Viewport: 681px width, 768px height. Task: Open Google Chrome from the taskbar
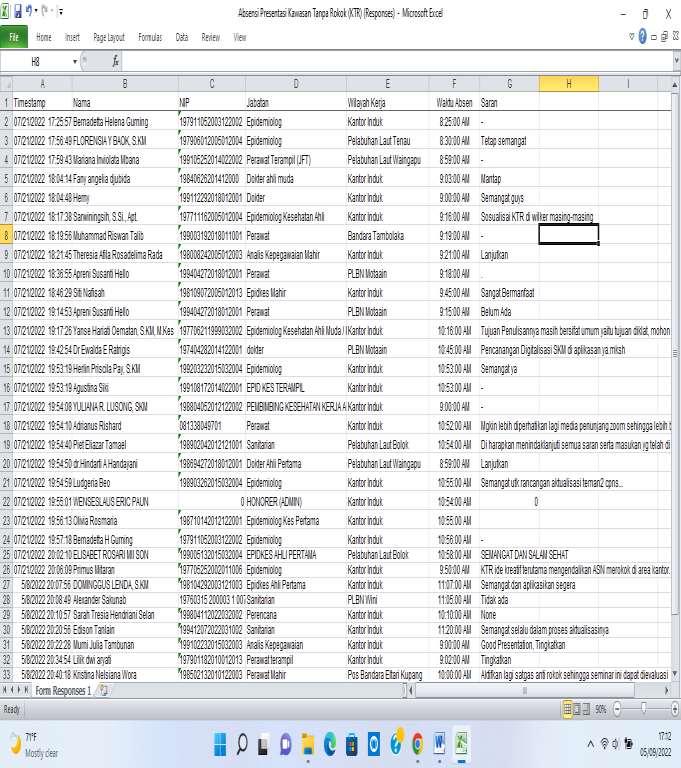tap(418, 744)
